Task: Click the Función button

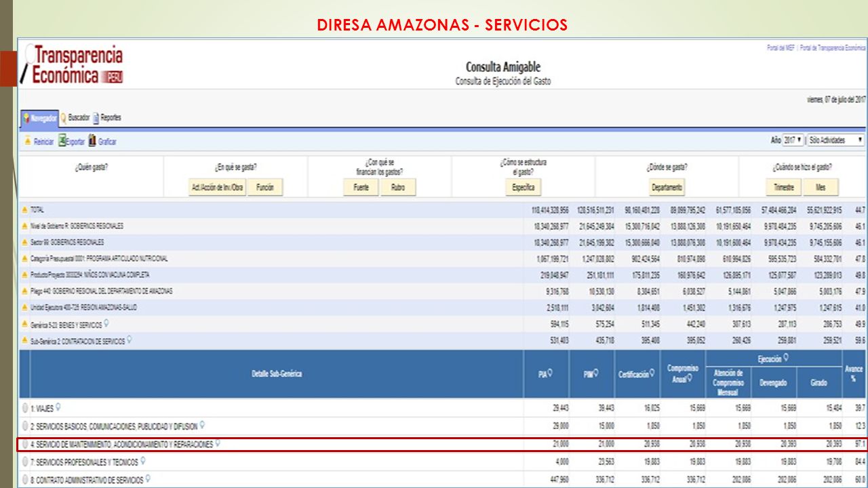Action: pos(264,187)
